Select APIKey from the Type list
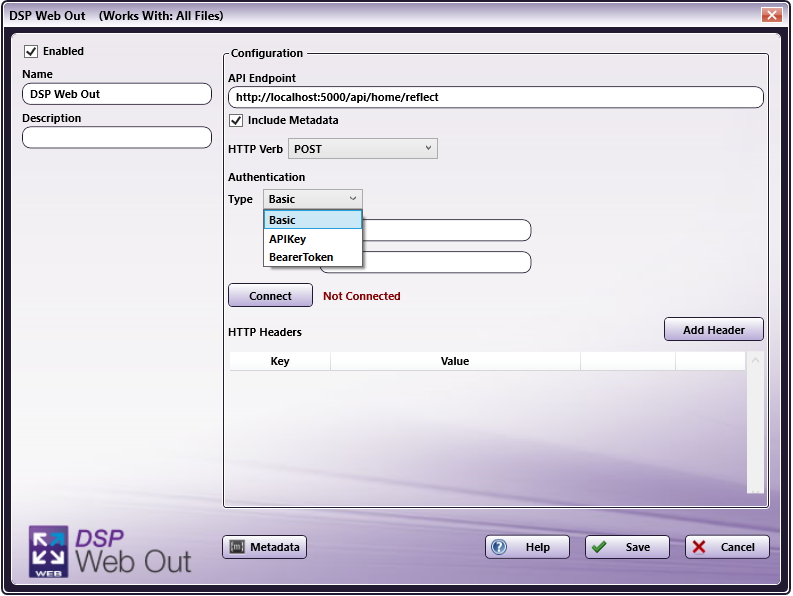This screenshot has width=793, height=596. [x=313, y=239]
